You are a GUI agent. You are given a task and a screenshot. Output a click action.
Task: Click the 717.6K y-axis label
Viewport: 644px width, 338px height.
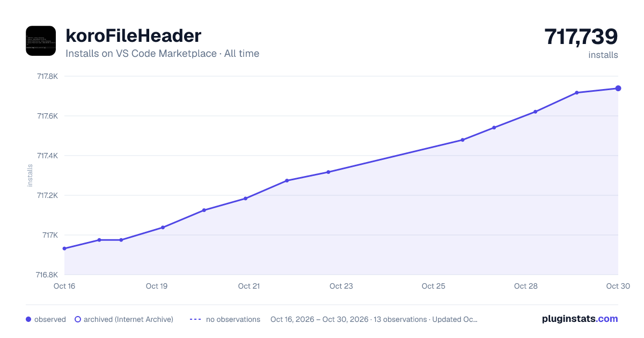pos(47,116)
